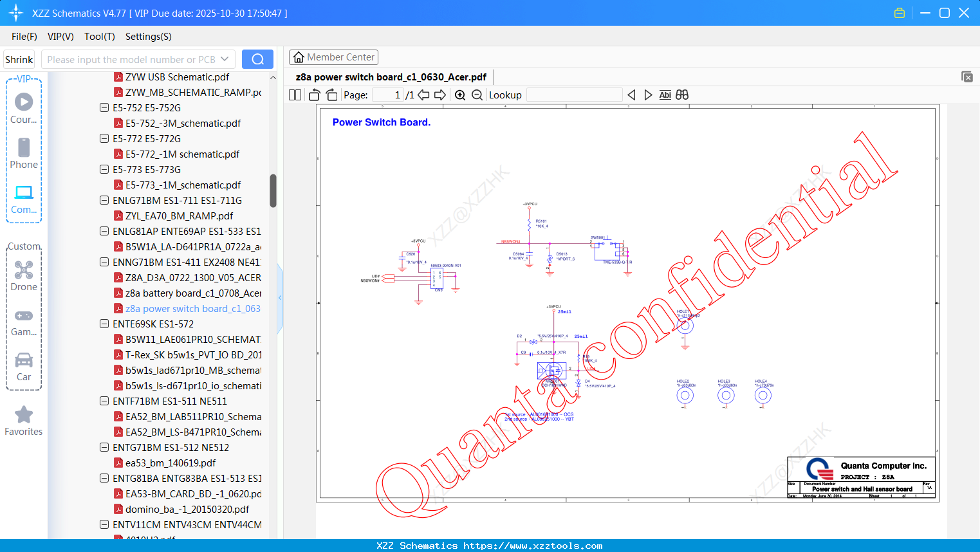
Task: Click the Shrink button
Action: pos(19,59)
